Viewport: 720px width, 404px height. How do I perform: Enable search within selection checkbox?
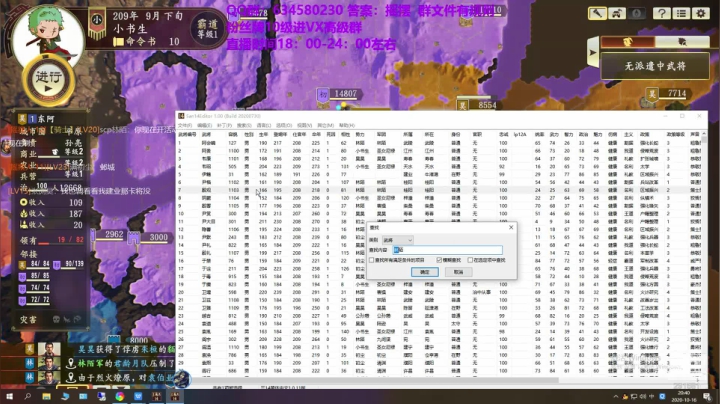coord(470,260)
